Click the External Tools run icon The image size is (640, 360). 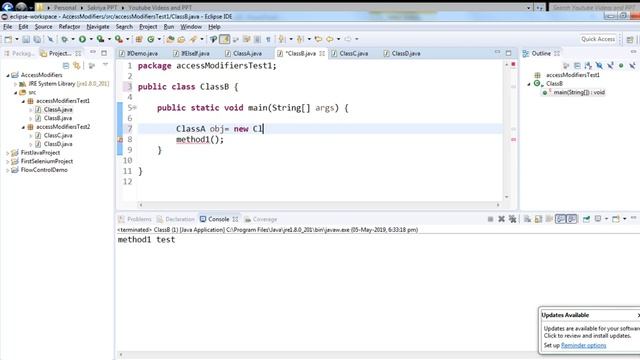tap(119, 39)
